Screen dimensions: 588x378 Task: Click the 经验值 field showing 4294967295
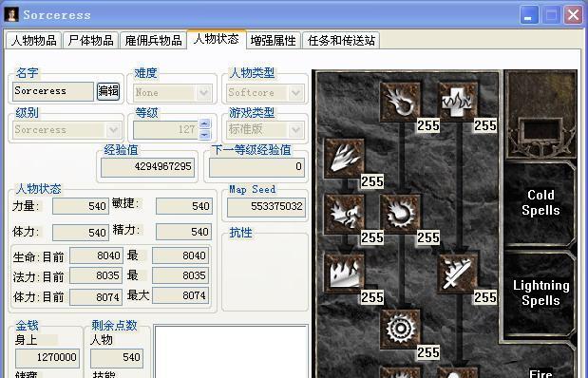[x=148, y=167]
